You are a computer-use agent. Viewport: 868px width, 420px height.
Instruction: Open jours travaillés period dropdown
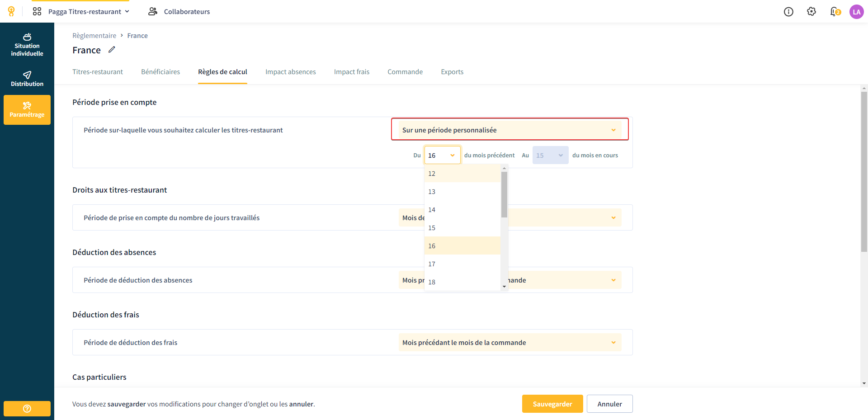click(x=510, y=217)
